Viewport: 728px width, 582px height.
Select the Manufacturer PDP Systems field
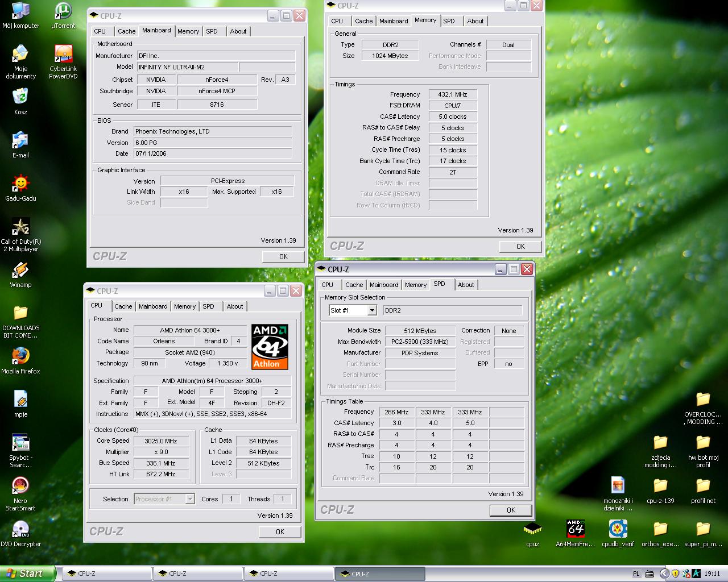[420, 353]
